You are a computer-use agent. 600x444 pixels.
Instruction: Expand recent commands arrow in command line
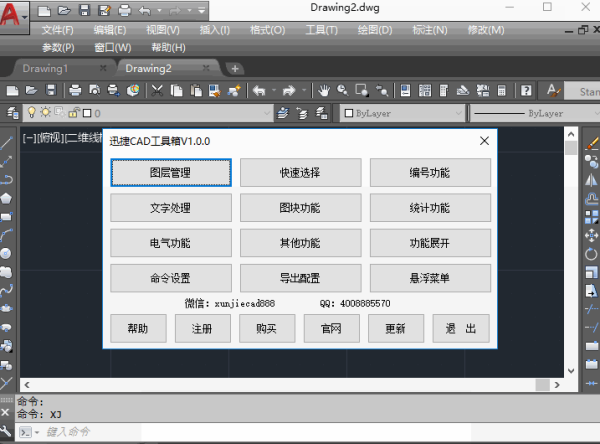37,433
